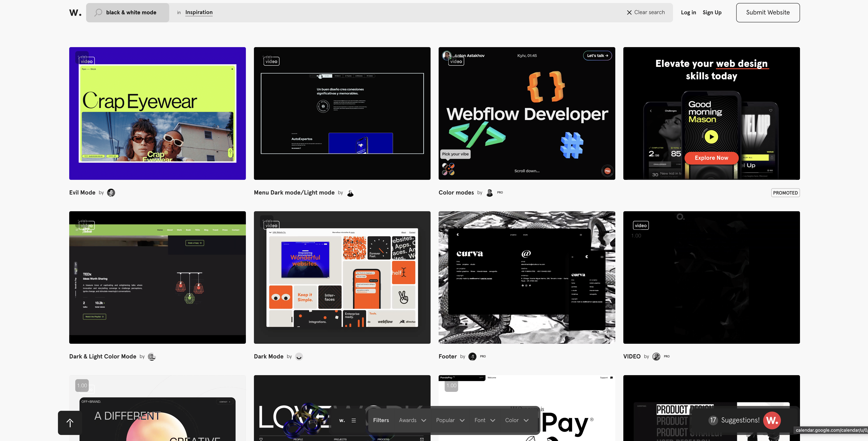Open the Footer title link
This screenshot has height=441, width=868.
pos(447,356)
